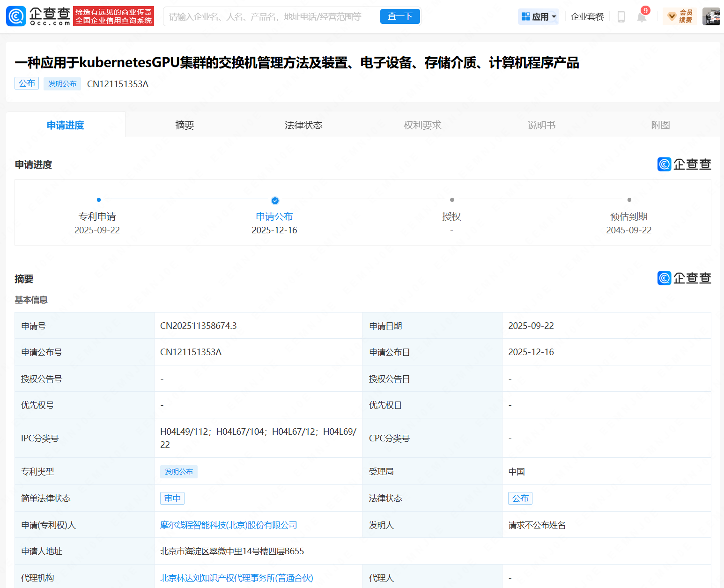The width and height of the screenshot is (724, 588).
Task: Open 摩尔线程智能科技(北京)股份有限公司 company link
Action: pyautogui.click(x=228, y=525)
